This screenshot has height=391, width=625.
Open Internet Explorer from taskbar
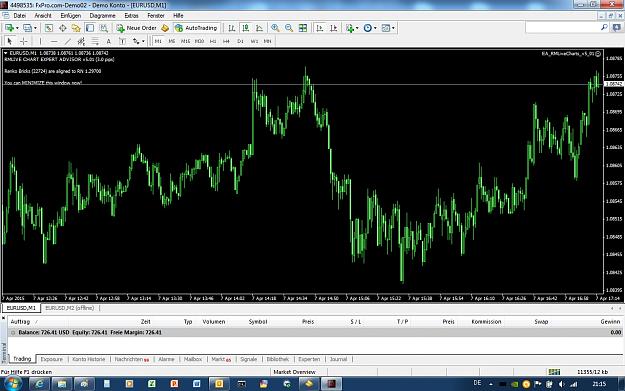pyautogui.click(x=39, y=384)
